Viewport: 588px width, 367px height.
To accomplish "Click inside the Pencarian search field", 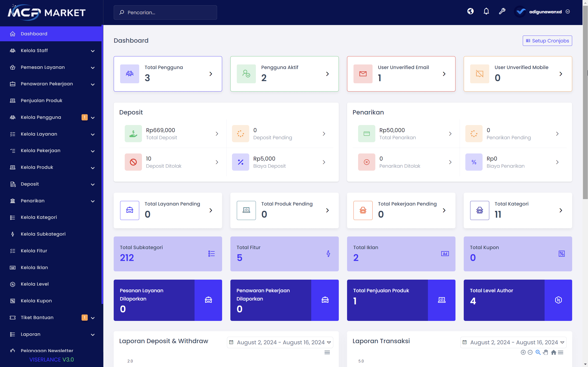I will (165, 12).
